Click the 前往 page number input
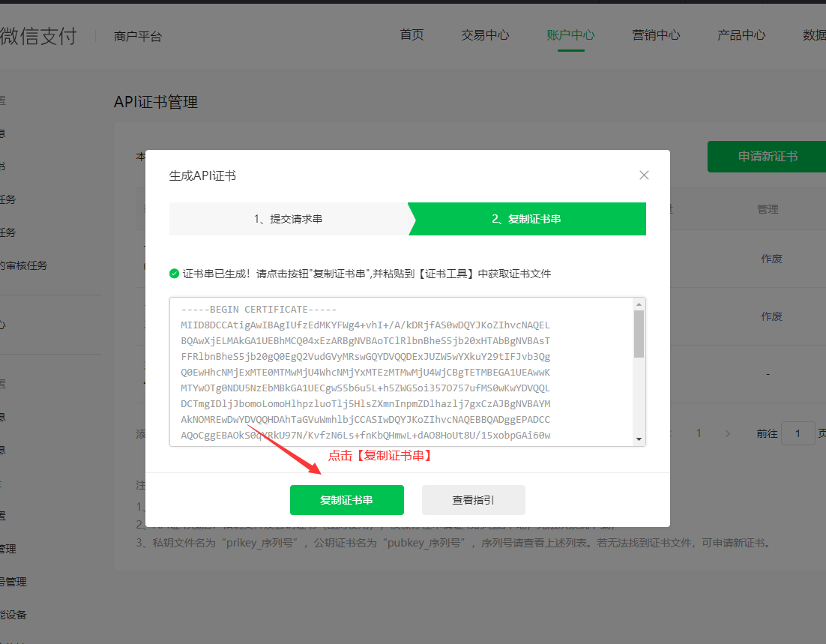This screenshot has width=826, height=644. tap(798, 433)
